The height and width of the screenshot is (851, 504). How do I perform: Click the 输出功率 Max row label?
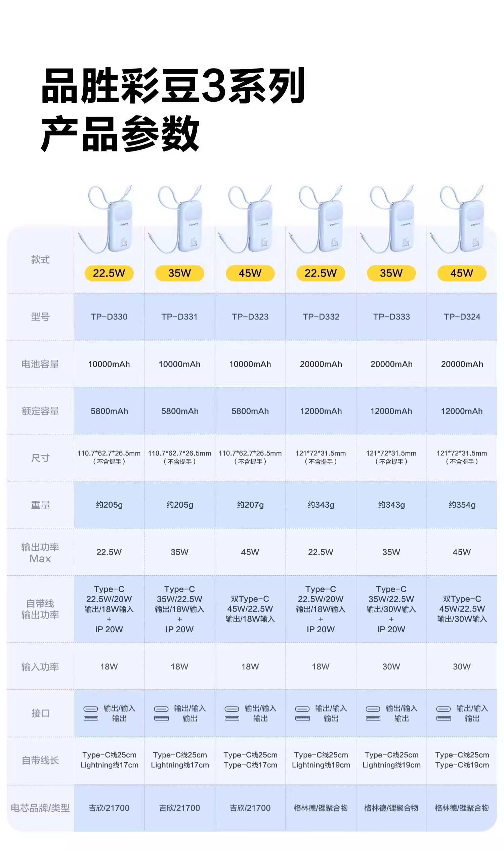point(40,553)
